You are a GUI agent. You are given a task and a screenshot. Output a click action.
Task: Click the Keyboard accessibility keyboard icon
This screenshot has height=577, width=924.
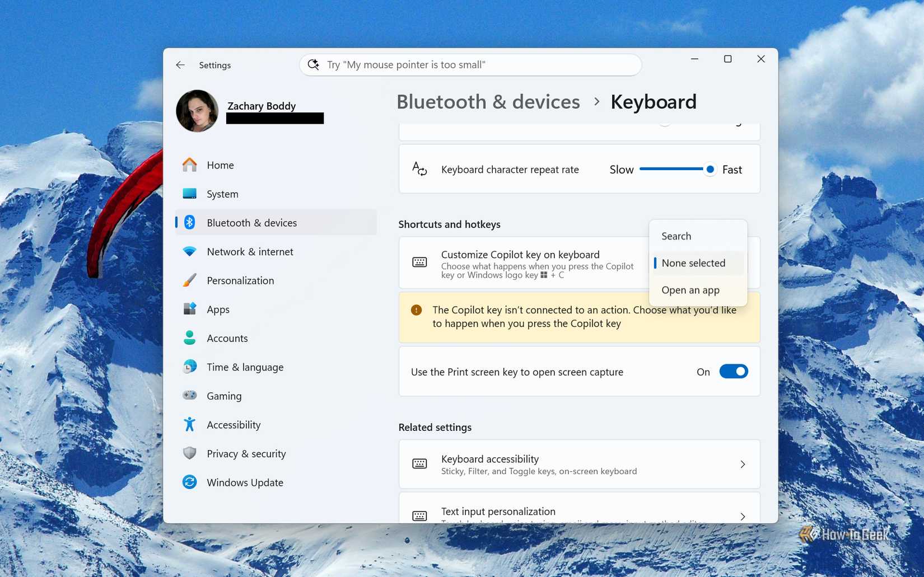pyautogui.click(x=419, y=464)
